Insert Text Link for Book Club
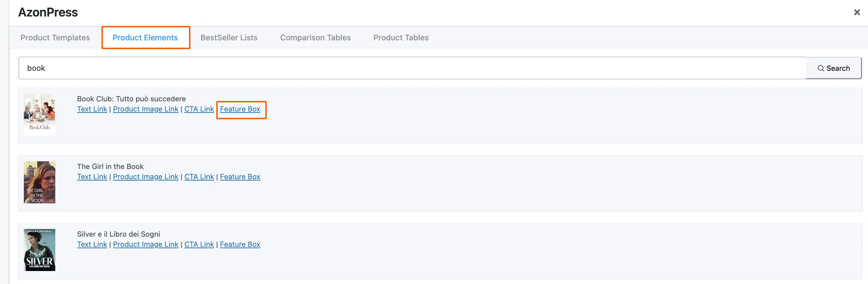868x284 pixels. pyautogui.click(x=92, y=109)
